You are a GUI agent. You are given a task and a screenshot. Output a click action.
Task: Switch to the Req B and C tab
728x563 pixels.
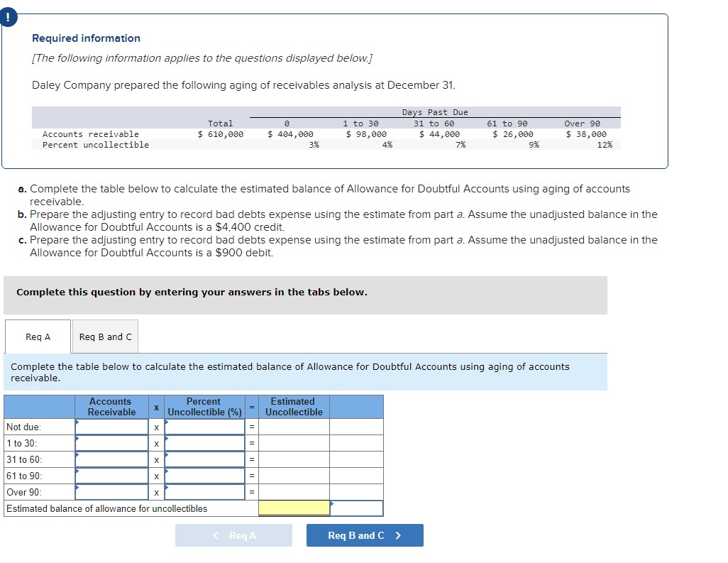105,337
